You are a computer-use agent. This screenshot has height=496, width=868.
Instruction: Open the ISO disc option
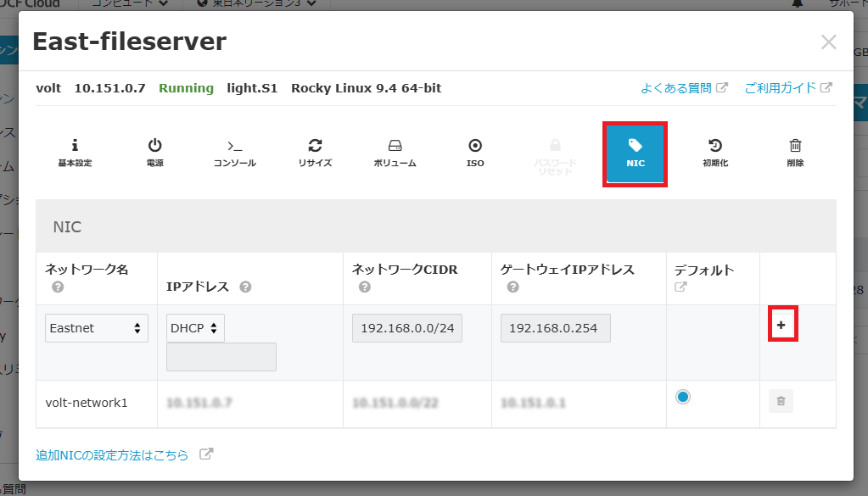tap(475, 153)
